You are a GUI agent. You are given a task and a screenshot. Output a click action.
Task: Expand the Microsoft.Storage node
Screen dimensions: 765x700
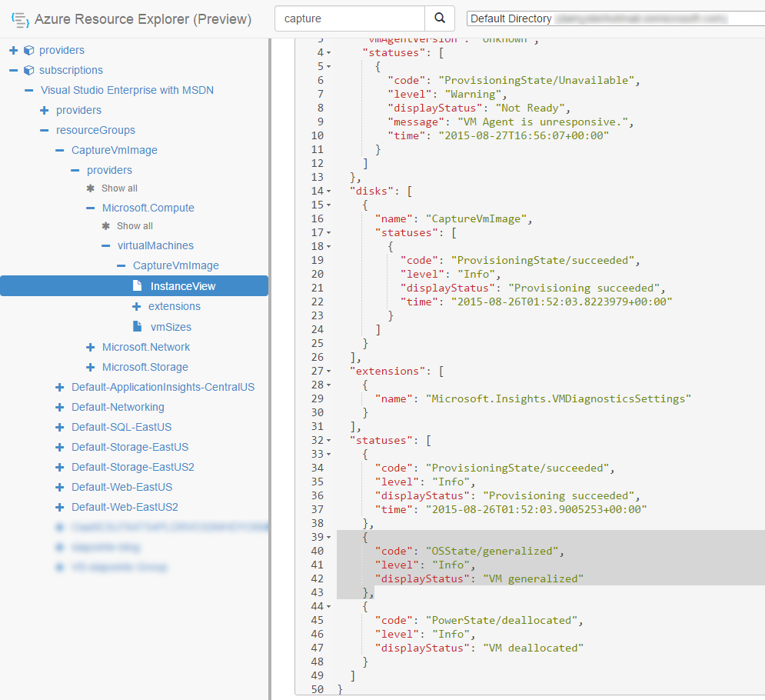(x=90, y=367)
